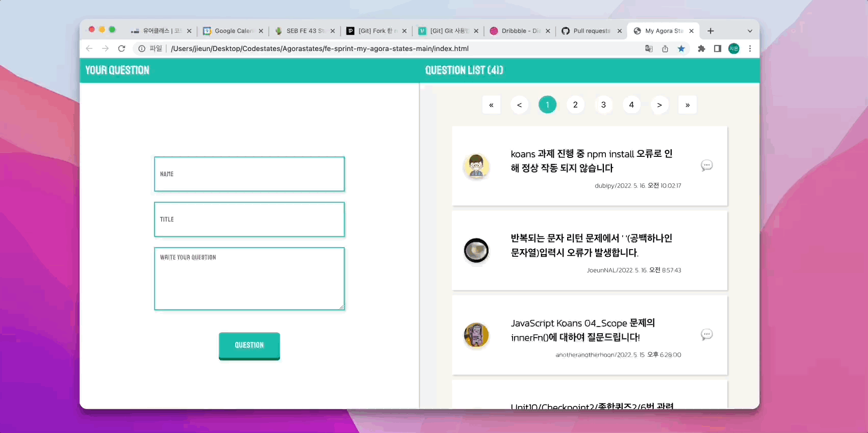This screenshot has height=433, width=868.
Task: Open the koans npm install 오류 question title
Action: click(x=592, y=161)
